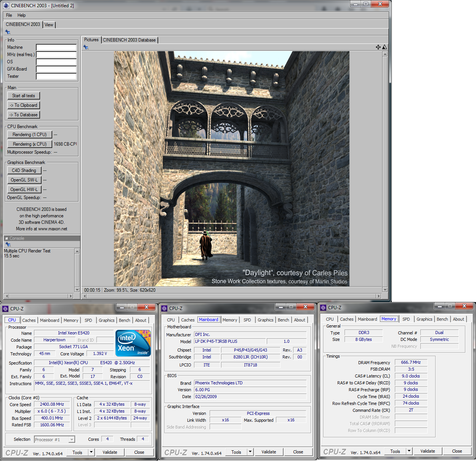Click Start all tests button
Screen dimensions: 476x461
point(24,96)
